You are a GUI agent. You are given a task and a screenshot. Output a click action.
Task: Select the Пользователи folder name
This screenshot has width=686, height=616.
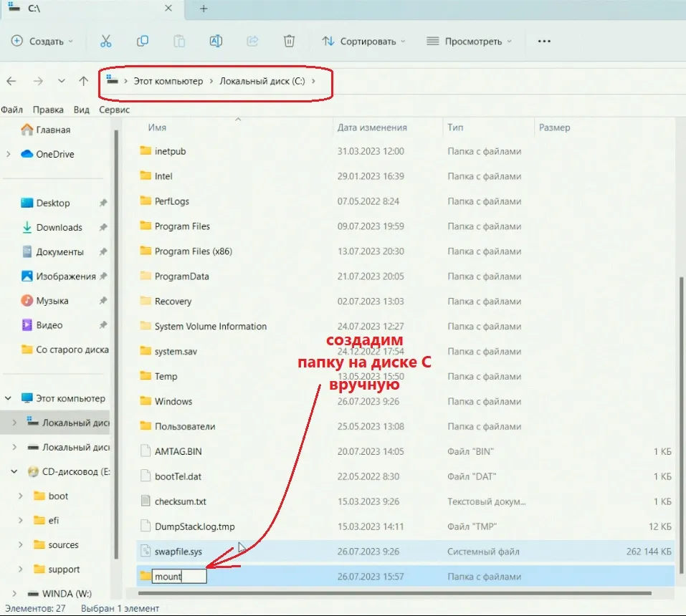185,426
